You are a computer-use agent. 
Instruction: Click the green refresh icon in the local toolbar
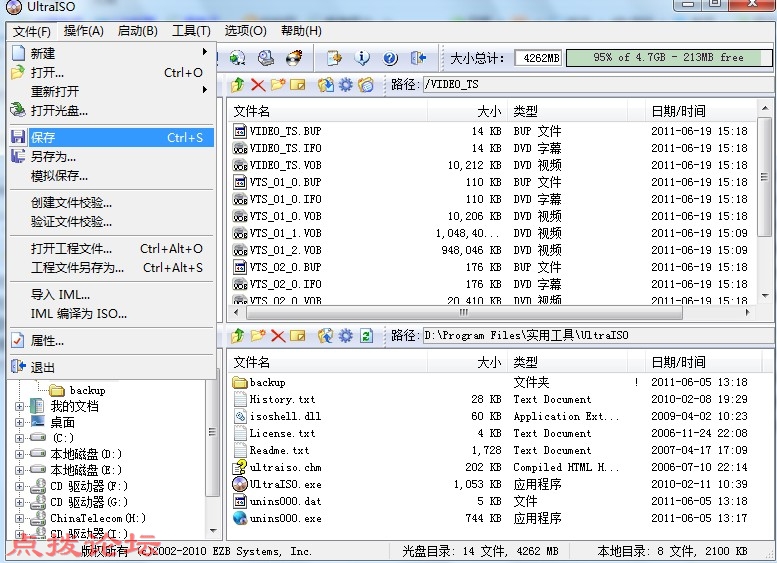(366, 336)
